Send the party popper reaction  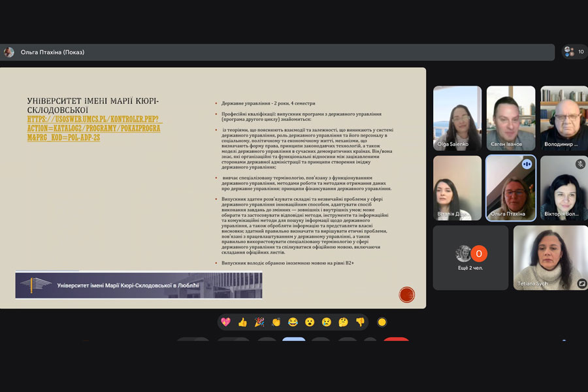tap(259, 322)
